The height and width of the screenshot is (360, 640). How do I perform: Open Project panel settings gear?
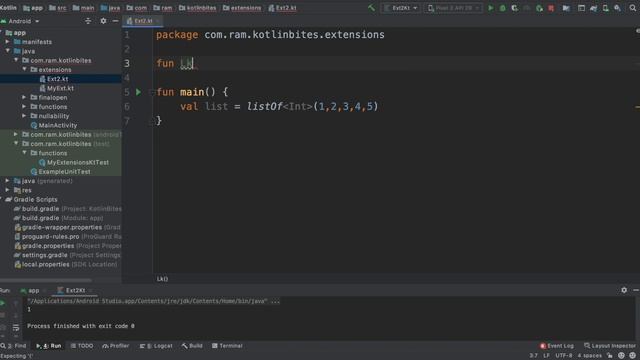point(103,21)
